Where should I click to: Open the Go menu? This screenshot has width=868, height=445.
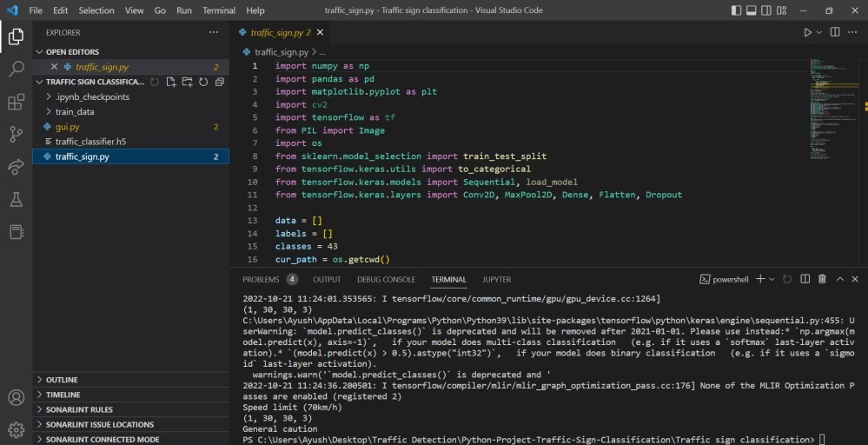160,10
